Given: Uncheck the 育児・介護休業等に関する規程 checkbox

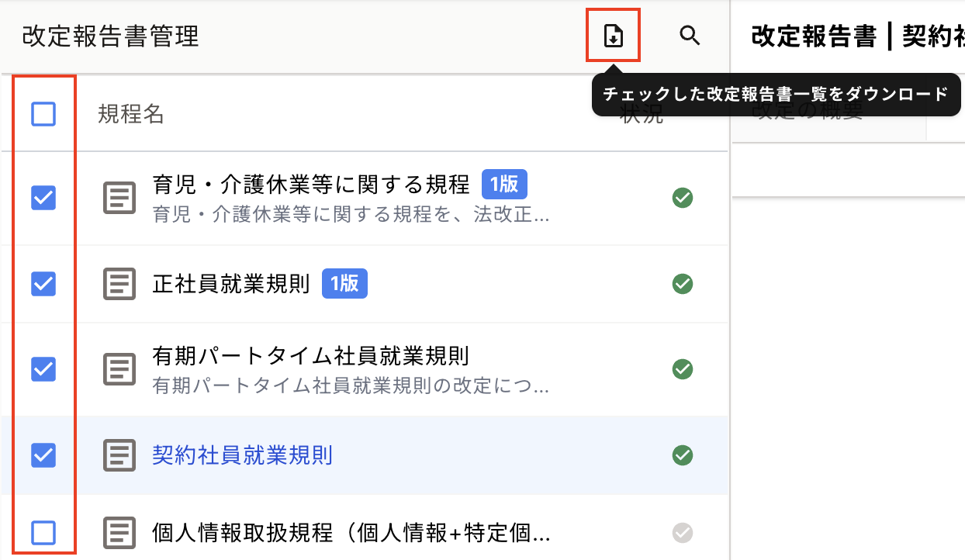Looking at the screenshot, I should [x=43, y=199].
